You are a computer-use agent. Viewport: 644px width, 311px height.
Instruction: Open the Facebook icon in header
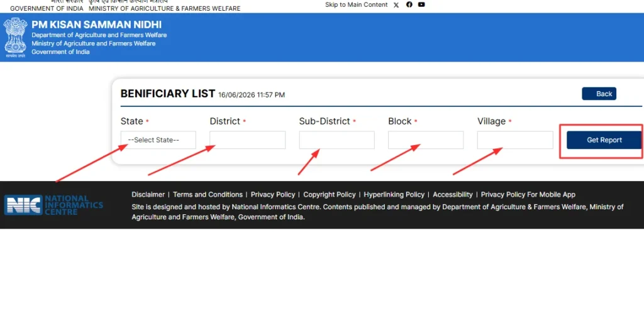point(409,4)
